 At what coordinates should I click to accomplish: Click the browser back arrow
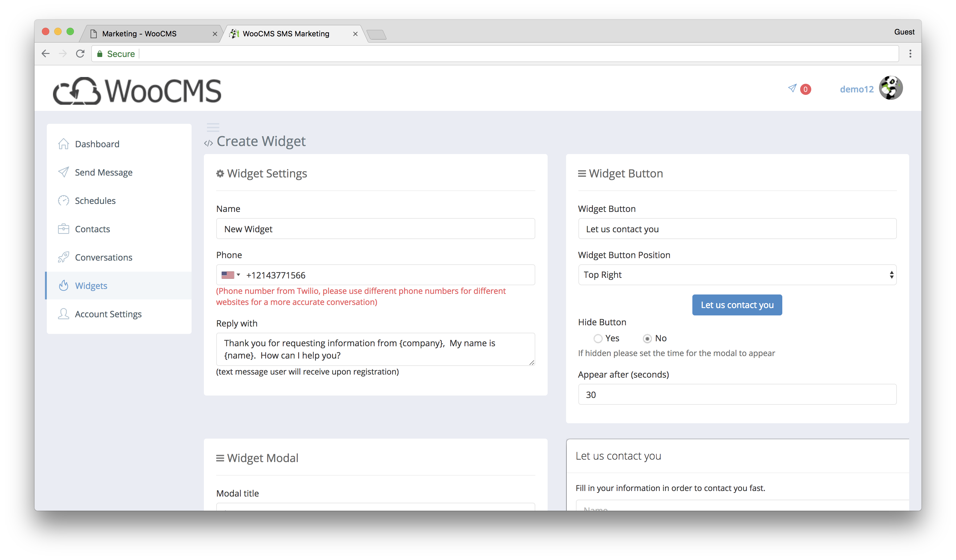tap(46, 54)
